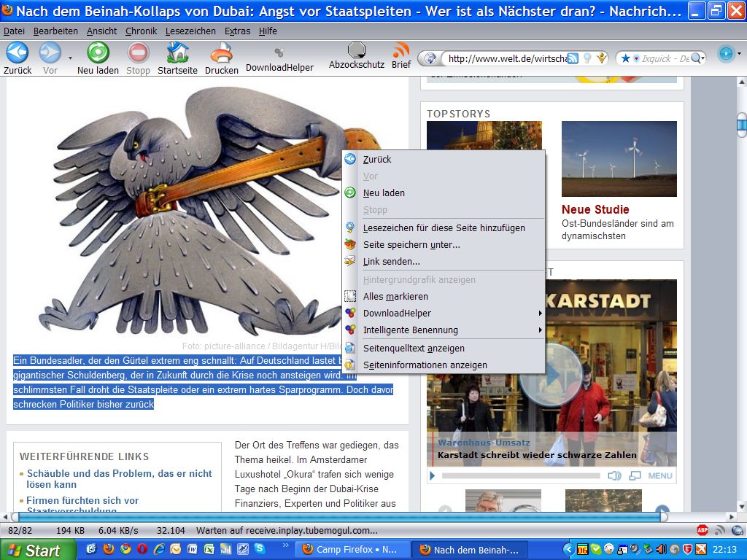
Task: Click the Abzockschutz toolbar icon
Action: tap(356, 51)
